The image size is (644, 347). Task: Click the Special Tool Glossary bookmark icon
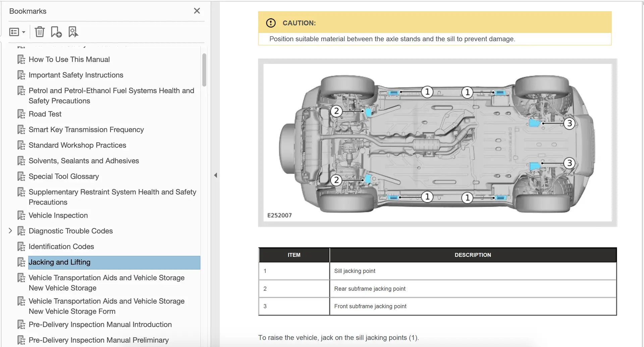(21, 176)
